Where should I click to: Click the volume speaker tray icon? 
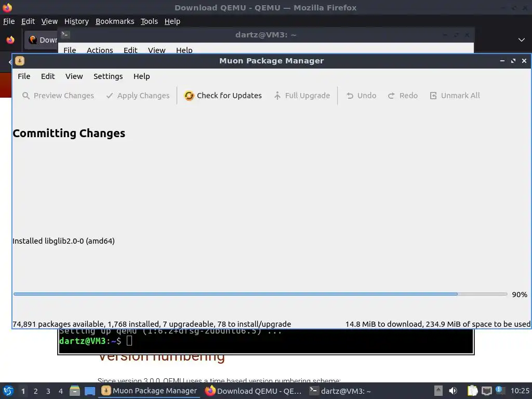pos(453,391)
